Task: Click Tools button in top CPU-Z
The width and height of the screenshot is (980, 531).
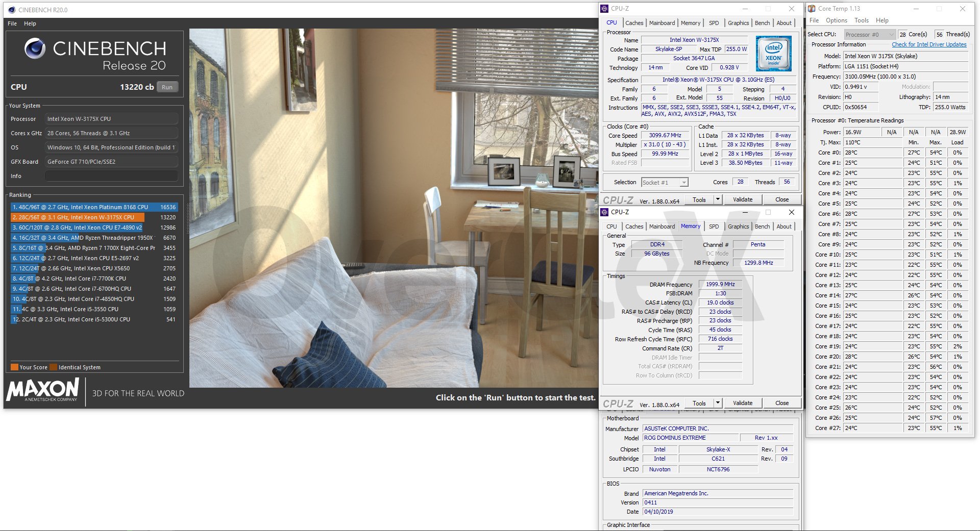Action: (699, 199)
